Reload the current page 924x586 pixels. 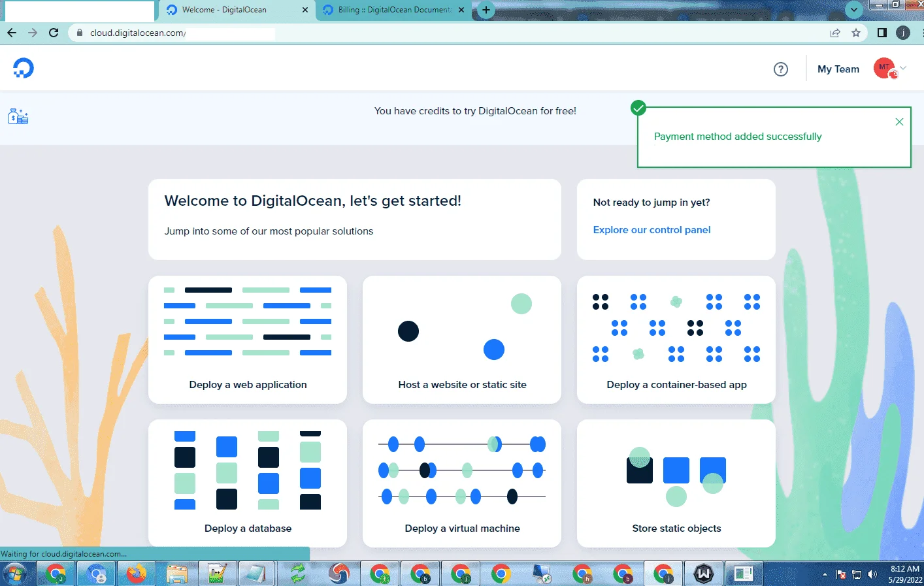tap(54, 33)
